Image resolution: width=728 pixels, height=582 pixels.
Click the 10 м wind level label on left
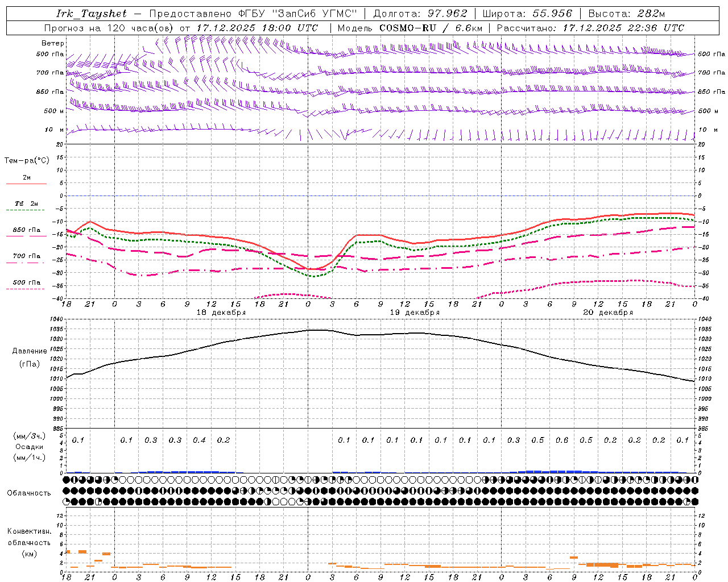point(55,130)
